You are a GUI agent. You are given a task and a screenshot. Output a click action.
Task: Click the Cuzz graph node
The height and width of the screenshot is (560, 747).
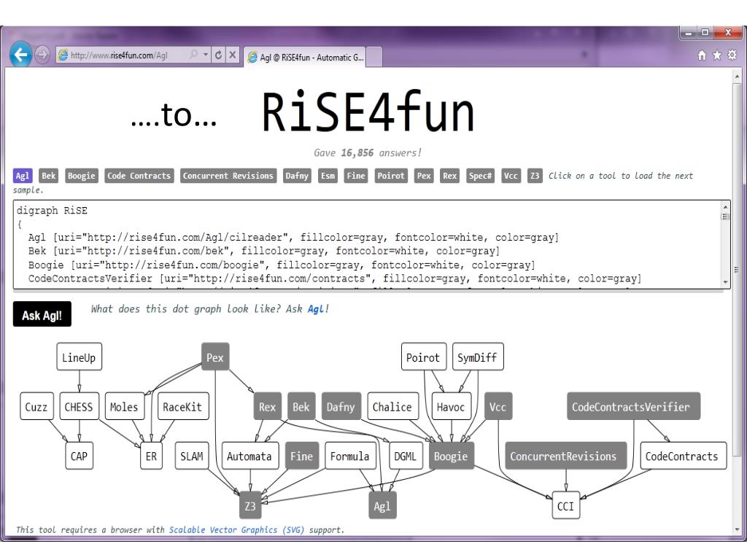[36, 406]
